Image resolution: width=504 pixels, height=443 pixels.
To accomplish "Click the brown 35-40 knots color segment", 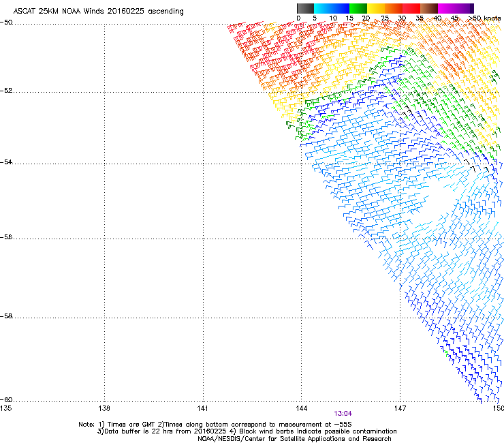I will tap(429, 8).
